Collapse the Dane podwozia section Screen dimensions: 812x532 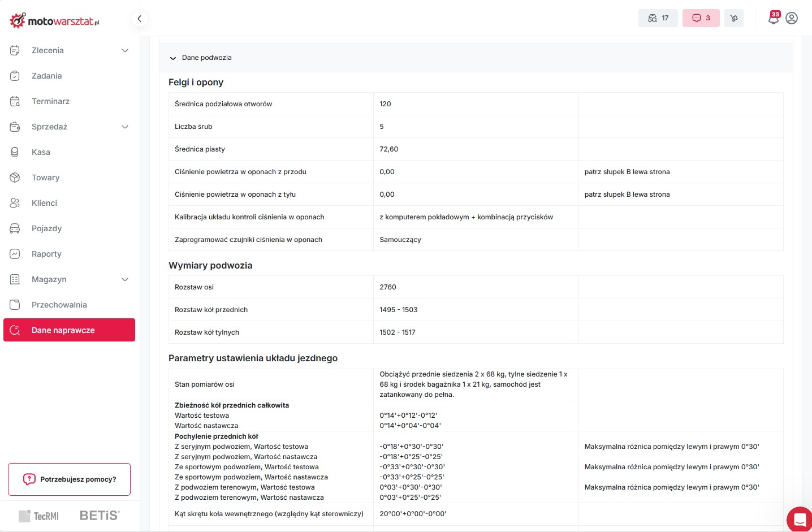[x=173, y=58]
